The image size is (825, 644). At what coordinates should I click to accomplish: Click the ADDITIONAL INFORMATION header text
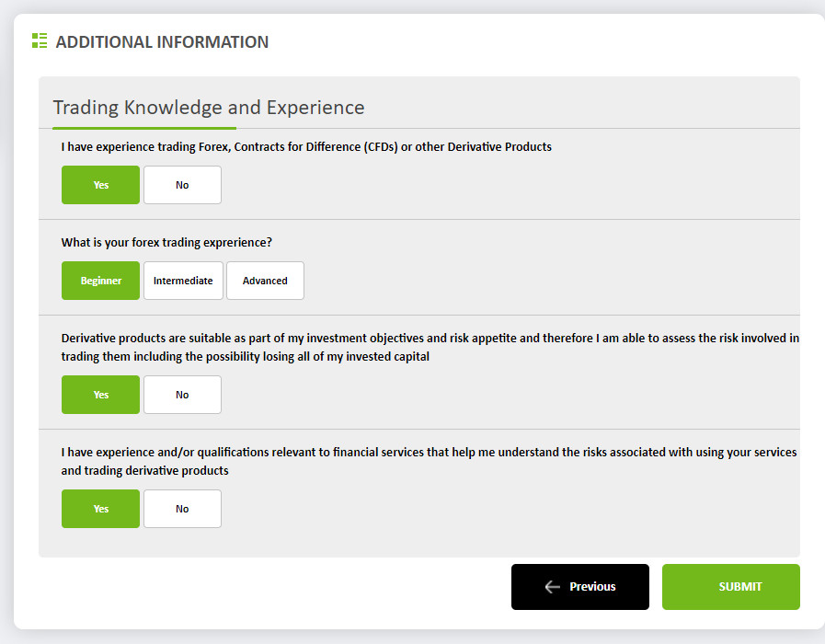pos(162,41)
